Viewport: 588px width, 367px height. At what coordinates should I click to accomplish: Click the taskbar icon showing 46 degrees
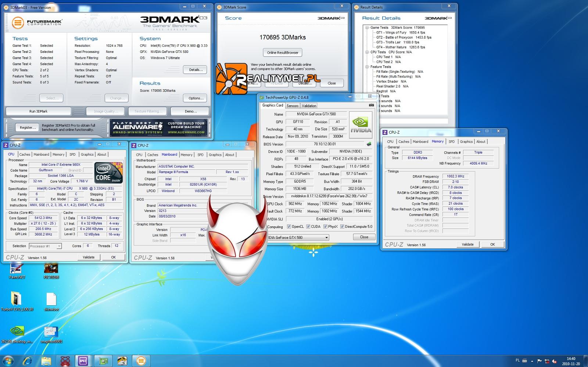click(122, 361)
